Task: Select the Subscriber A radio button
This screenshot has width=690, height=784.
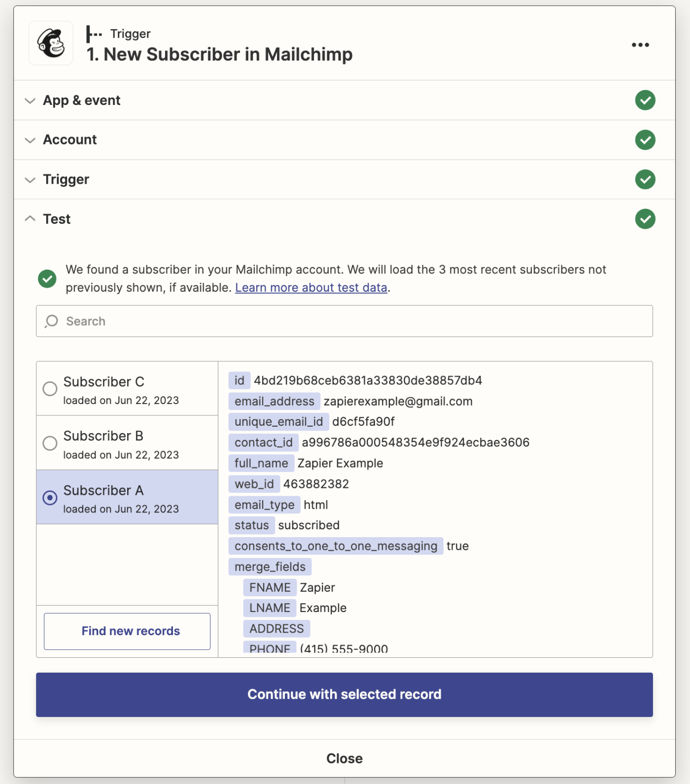Action: point(50,498)
